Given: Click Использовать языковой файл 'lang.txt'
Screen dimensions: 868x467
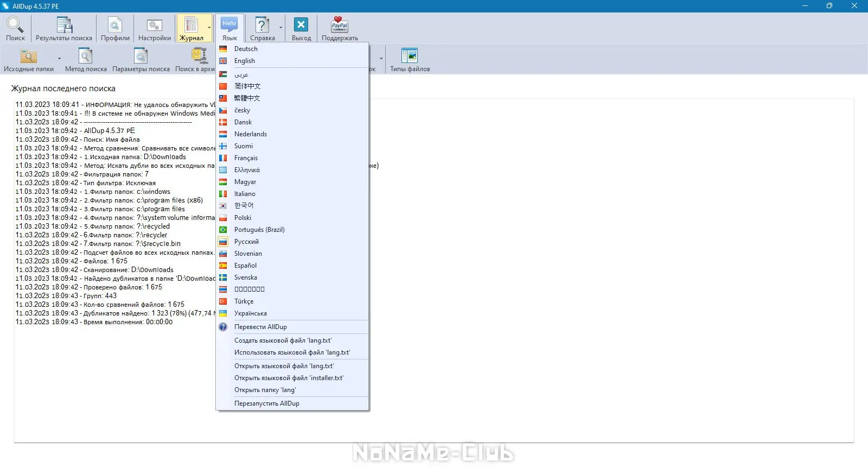Looking at the screenshot, I should click(x=292, y=352).
